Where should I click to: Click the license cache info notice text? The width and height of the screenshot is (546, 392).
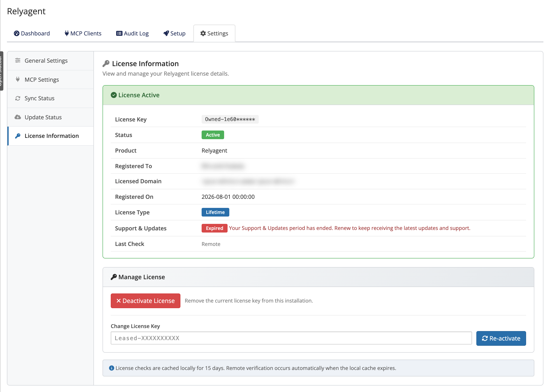(256, 368)
